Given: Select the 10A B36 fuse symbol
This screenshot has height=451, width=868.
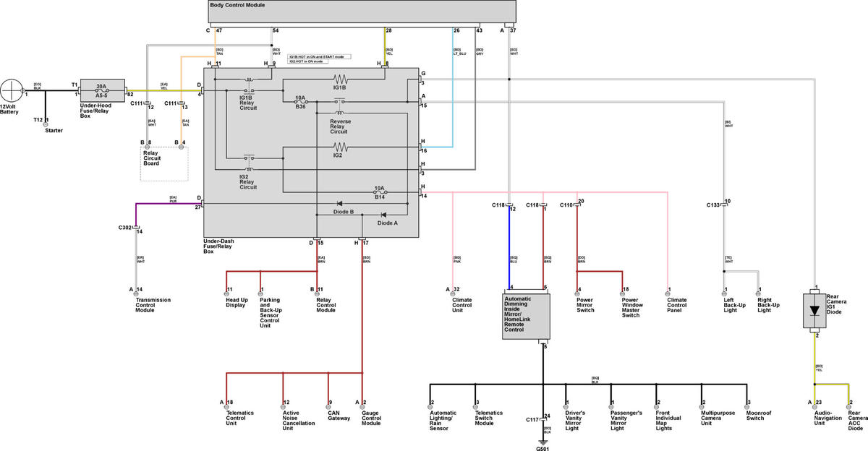Looking at the screenshot, I should click(301, 103).
